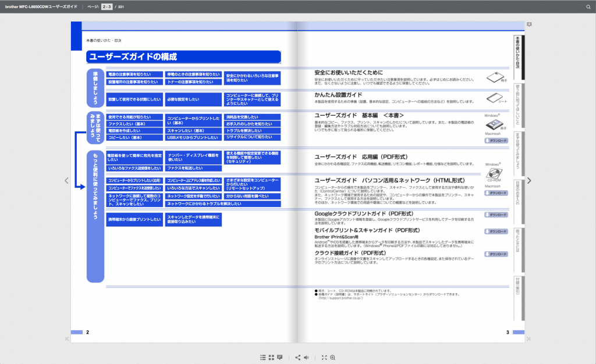Select the まずは使ってみましょう side tab
This screenshot has width=596, height=364.
519,154
